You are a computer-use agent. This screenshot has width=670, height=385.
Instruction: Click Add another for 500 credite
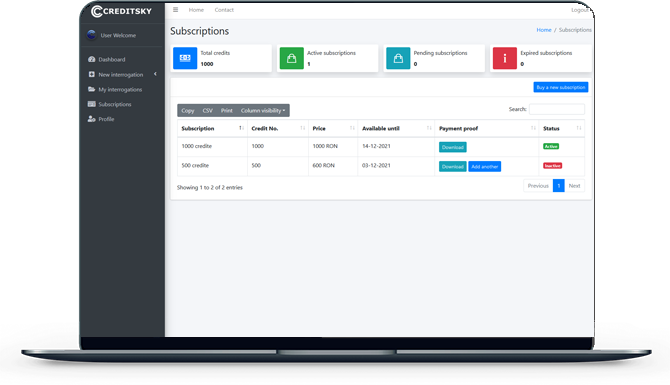point(485,167)
